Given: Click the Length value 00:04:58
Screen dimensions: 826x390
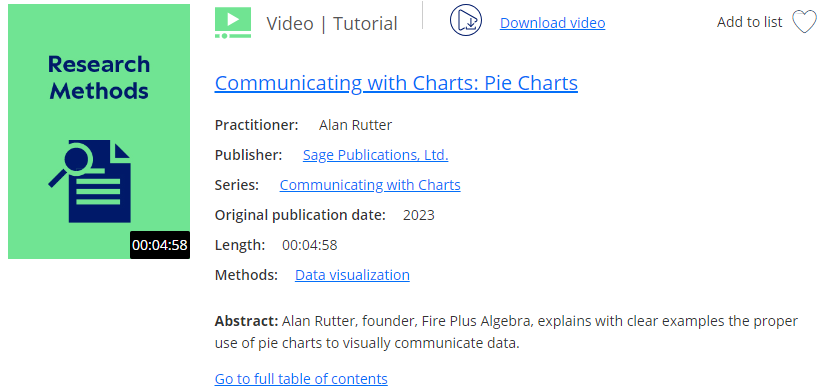Looking at the screenshot, I should click(310, 245).
